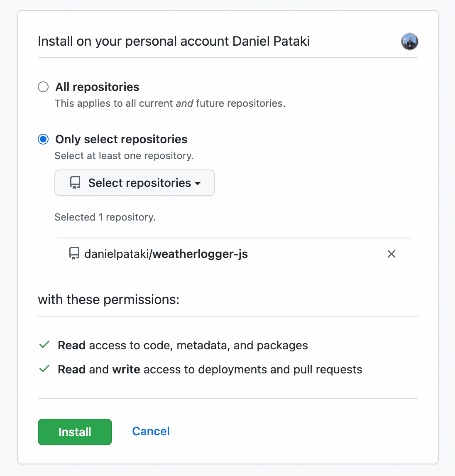
Task: Click the book icon beside danielpataki/weatherlogger-js
Action: [x=74, y=253]
